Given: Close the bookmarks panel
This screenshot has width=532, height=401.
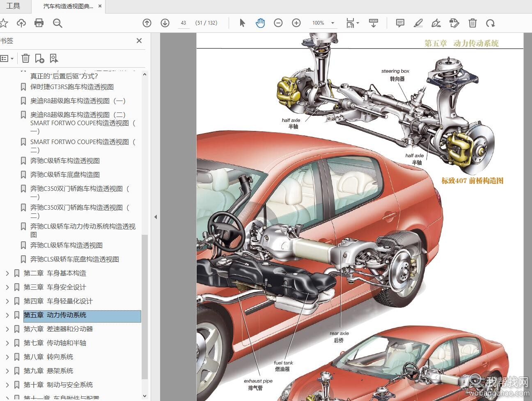Looking at the screenshot, I should click(x=139, y=41).
